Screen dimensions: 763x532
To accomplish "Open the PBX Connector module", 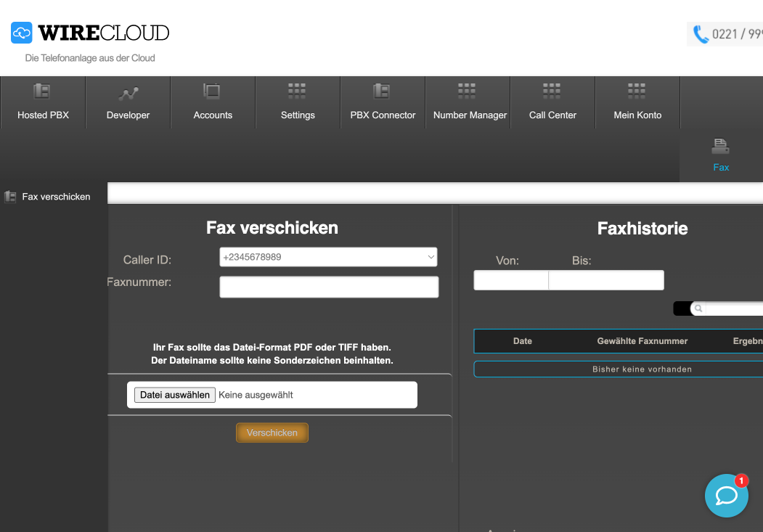I will point(382,102).
